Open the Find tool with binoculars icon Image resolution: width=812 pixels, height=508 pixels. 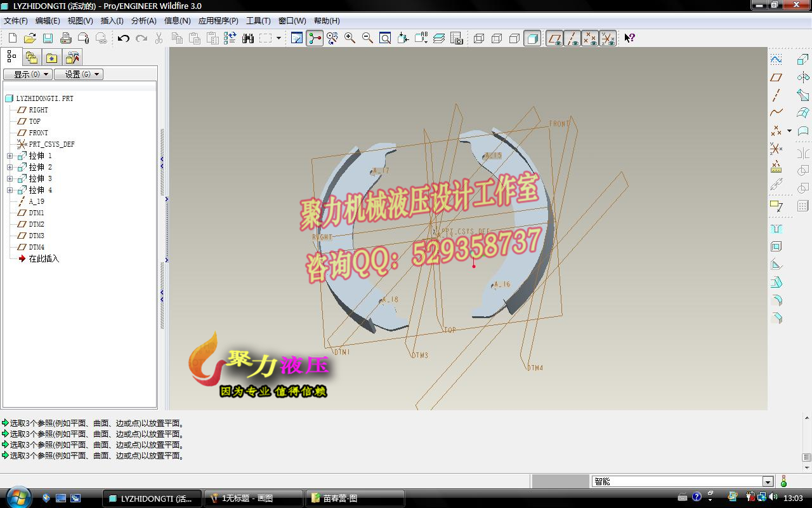coord(249,38)
